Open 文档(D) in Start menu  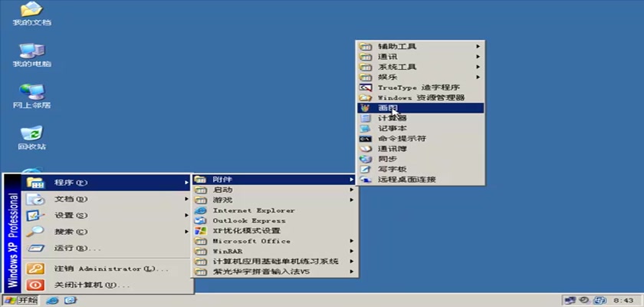point(107,199)
